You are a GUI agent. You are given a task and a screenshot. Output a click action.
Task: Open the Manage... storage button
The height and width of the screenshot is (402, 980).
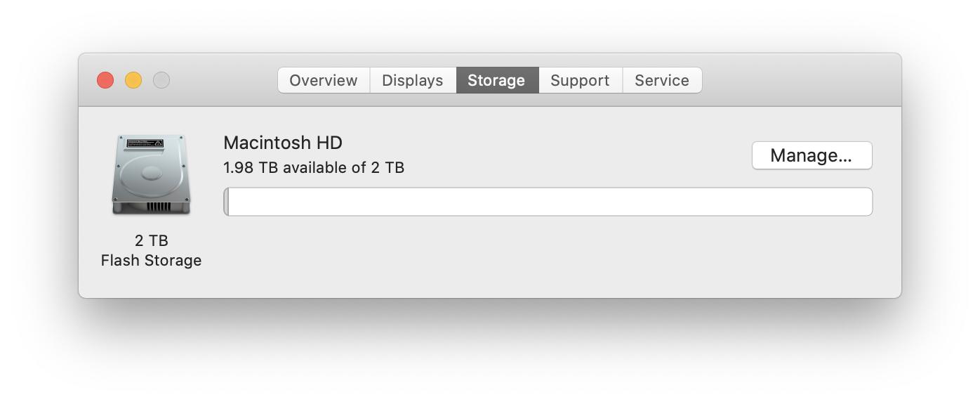(812, 155)
